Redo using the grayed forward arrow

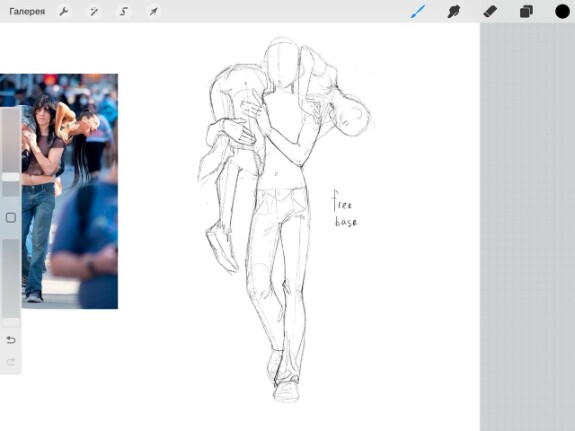11,362
